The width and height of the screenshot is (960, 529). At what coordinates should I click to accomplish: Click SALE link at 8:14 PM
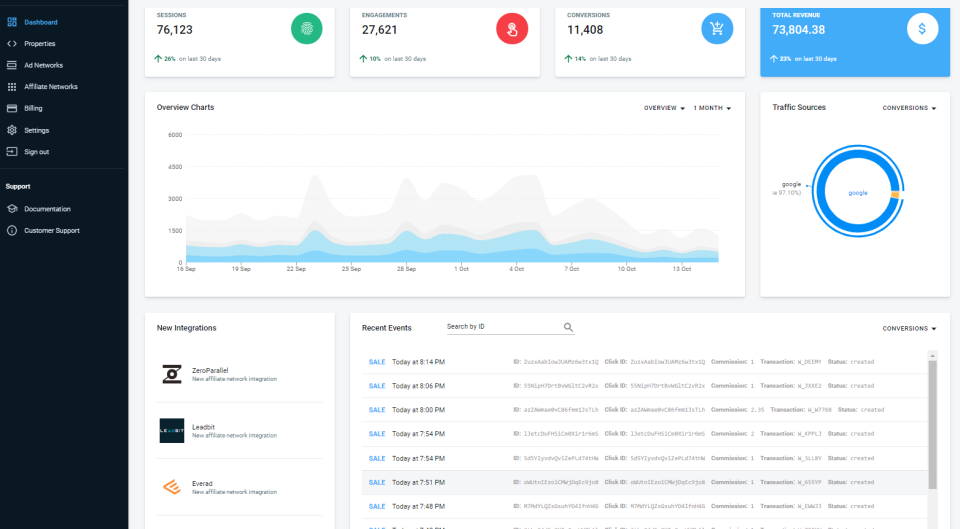pyautogui.click(x=377, y=362)
